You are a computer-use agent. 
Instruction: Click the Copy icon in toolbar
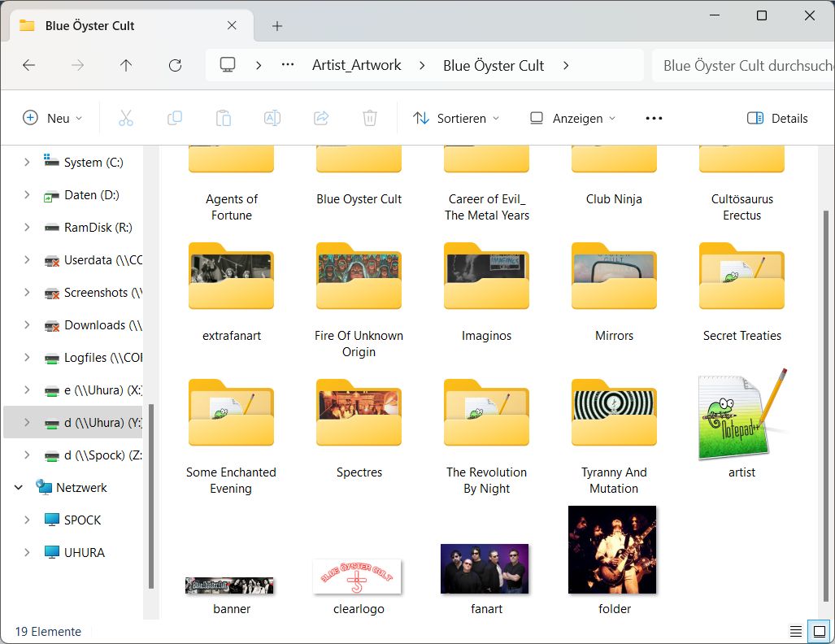pyautogui.click(x=175, y=118)
